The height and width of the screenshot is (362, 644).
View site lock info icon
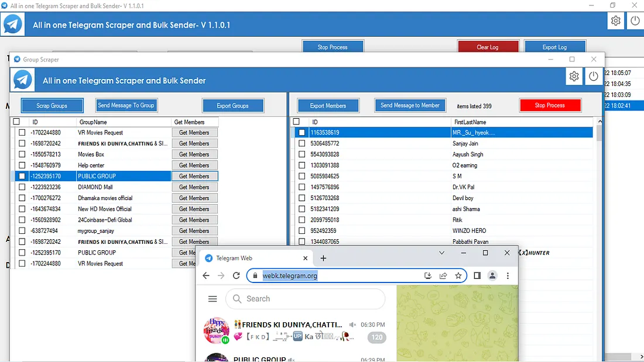click(x=255, y=276)
